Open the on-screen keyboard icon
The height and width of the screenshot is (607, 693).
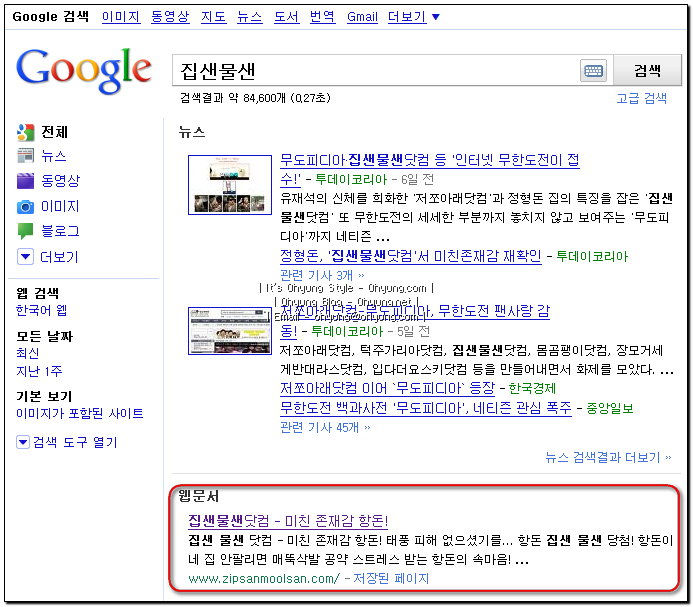point(593,71)
